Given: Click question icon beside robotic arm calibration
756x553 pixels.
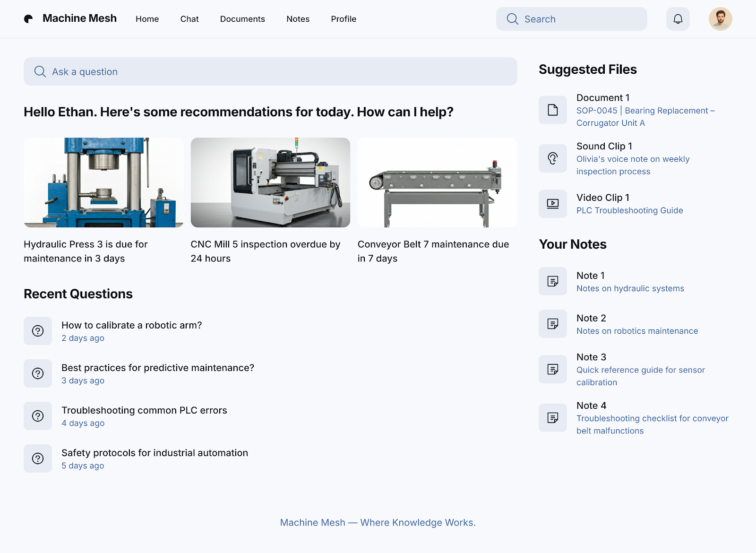Looking at the screenshot, I should [38, 331].
